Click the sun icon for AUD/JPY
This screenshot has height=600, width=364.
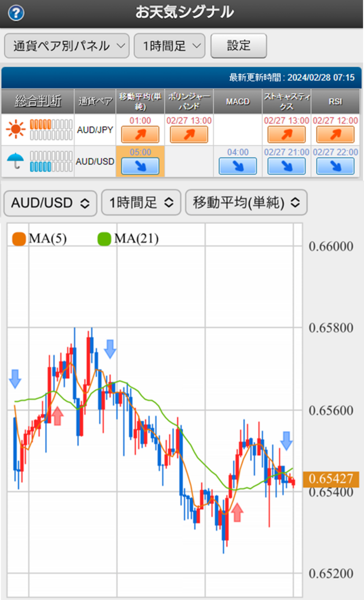coord(15,129)
